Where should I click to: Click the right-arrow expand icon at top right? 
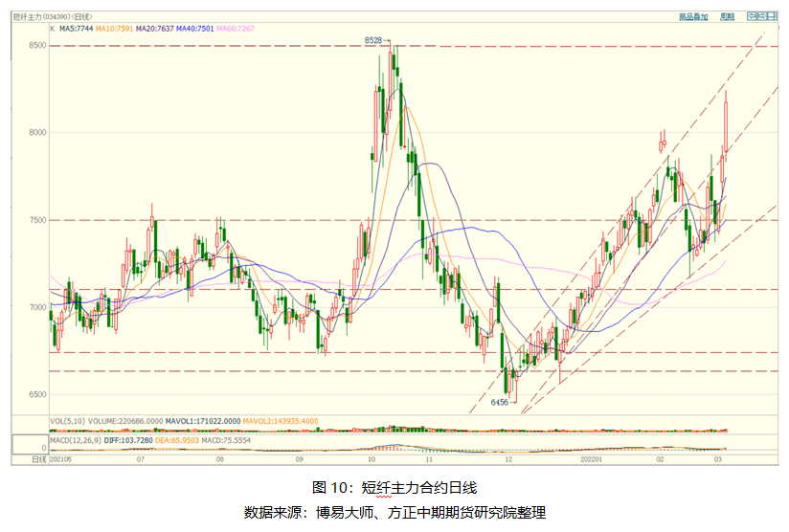point(762,16)
